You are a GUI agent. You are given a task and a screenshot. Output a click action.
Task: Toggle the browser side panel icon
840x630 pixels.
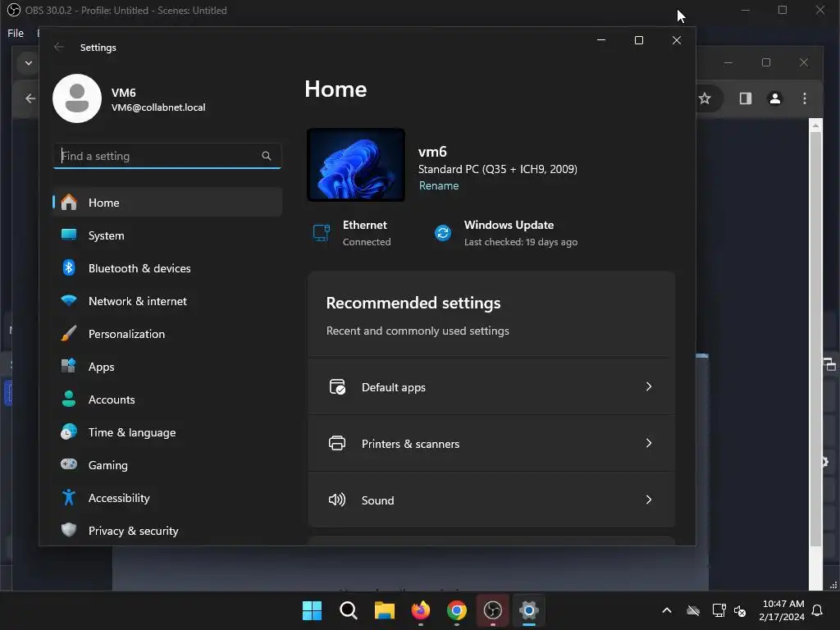pyautogui.click(x=746, y=98)
